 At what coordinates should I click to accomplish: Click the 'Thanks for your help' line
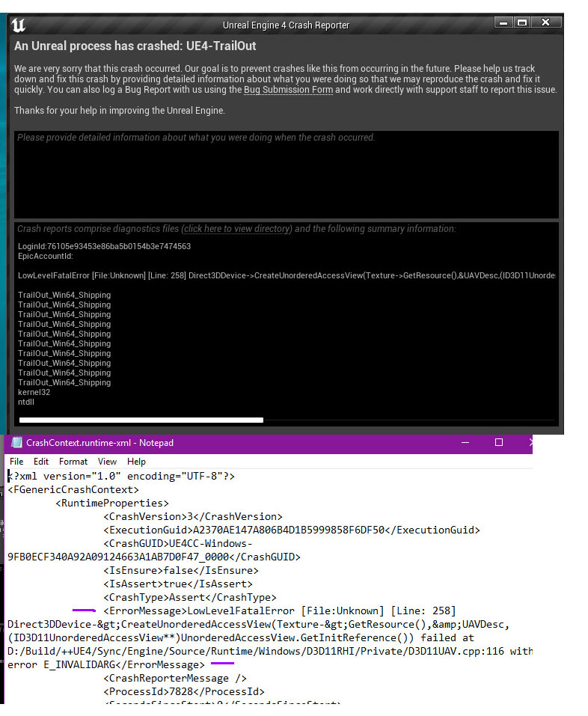[x=119, y=111]
